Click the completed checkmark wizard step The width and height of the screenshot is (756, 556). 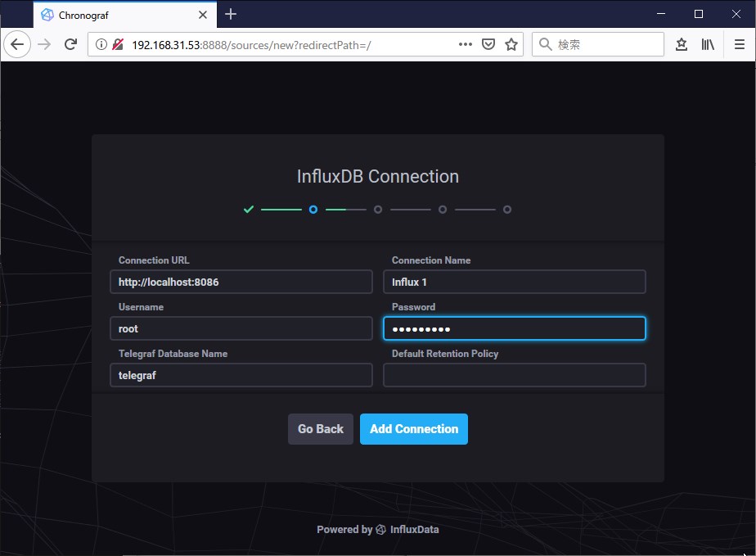(248, 210)
